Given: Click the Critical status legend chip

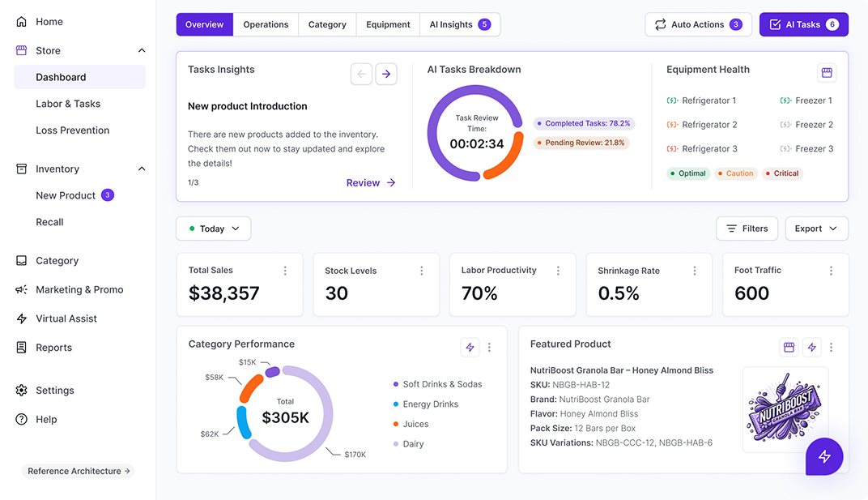Looking at the screenshot, I should [782, 173].
